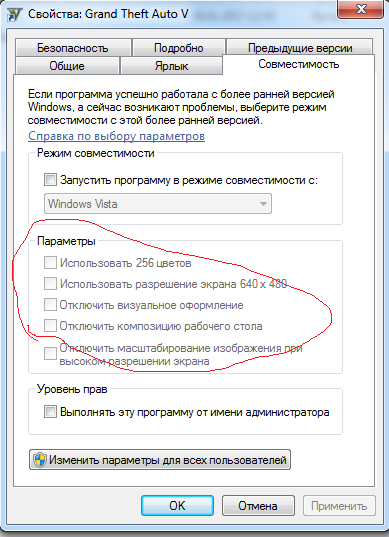This screenshot has width=389, height=537.
Task: Click the Режим совместимости group label
Action: click(96, 153)
